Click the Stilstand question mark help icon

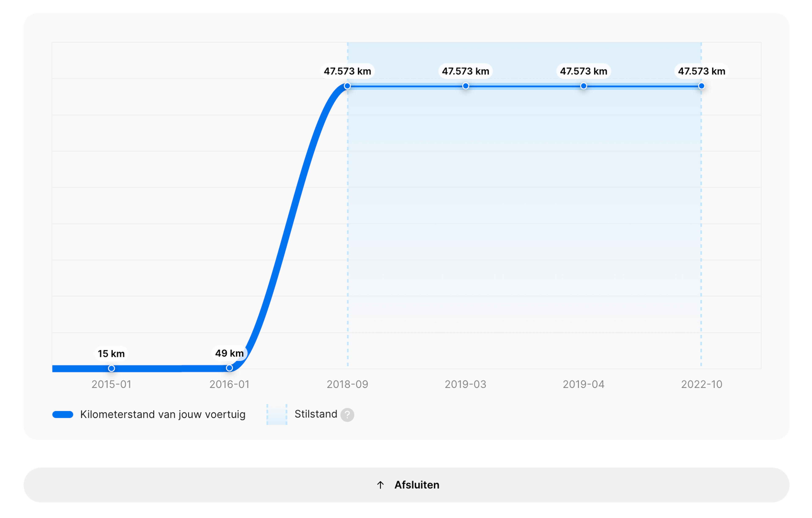click(347, 415)
